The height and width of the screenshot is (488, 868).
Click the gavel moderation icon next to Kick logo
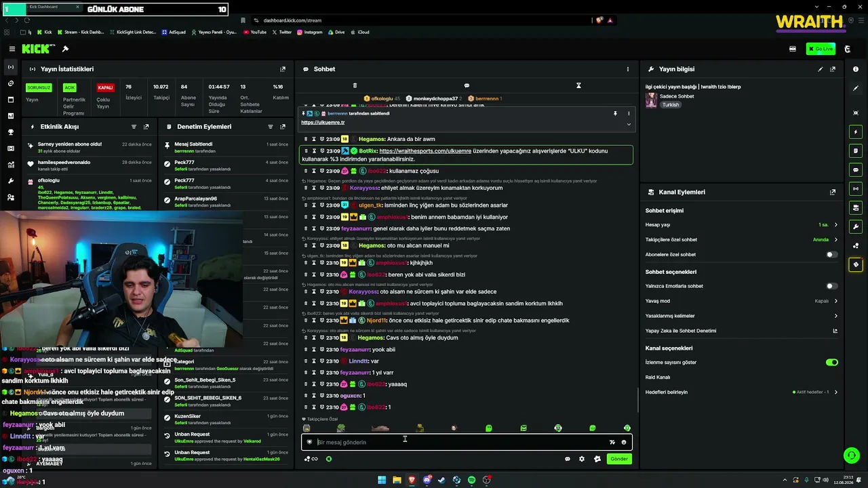(65, 49)
